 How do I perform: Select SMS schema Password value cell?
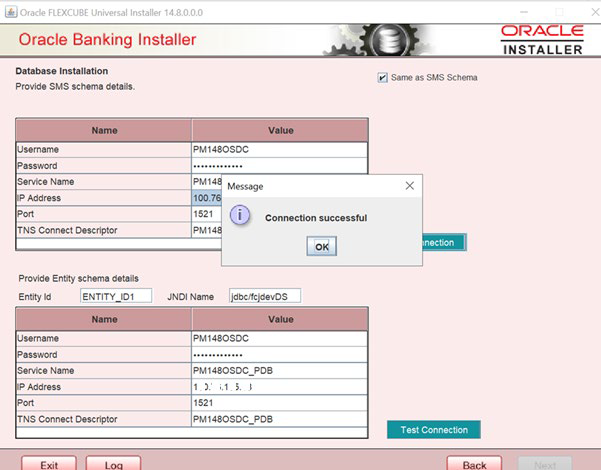[x=280, y=166]
